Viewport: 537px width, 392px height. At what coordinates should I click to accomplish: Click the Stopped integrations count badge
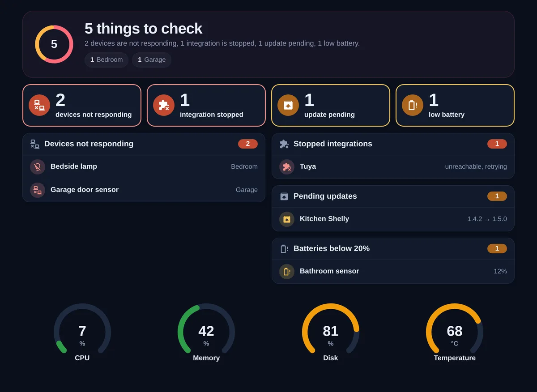coord(497,144)
